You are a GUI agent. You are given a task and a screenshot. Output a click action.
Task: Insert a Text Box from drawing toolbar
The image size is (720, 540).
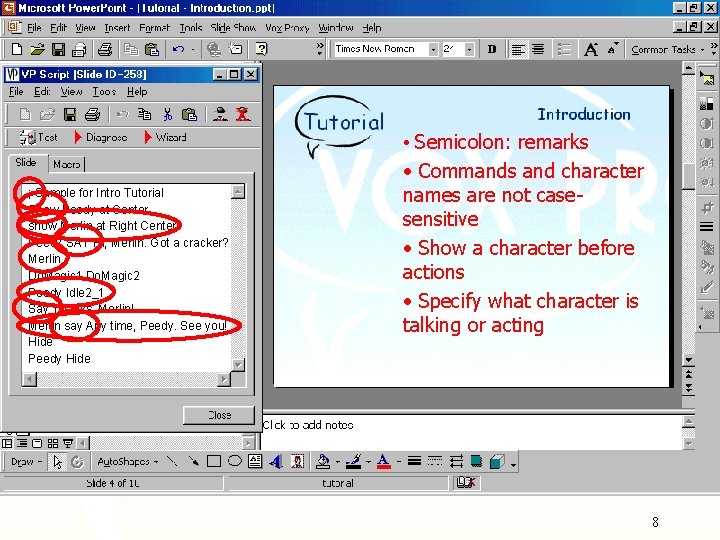[x=255, y=461]
